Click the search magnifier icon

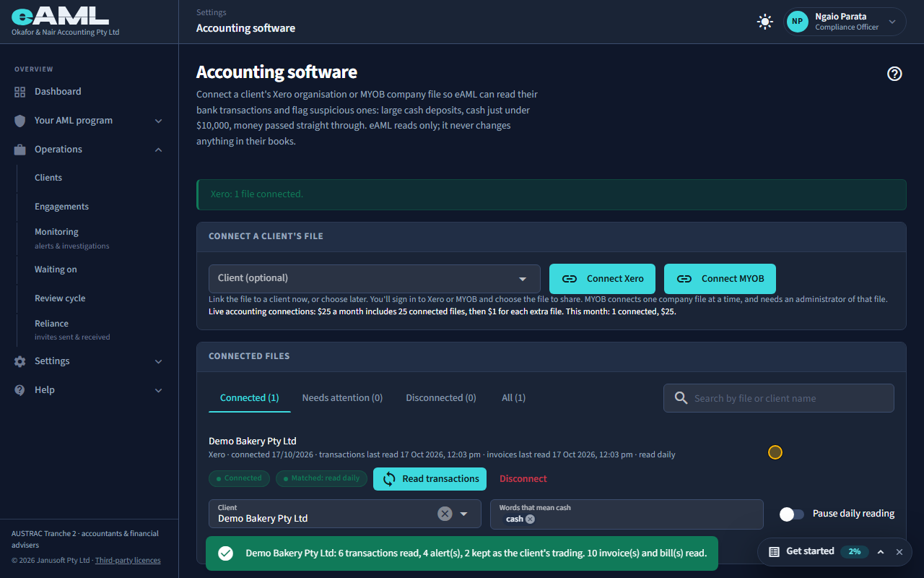pos(681,398)
